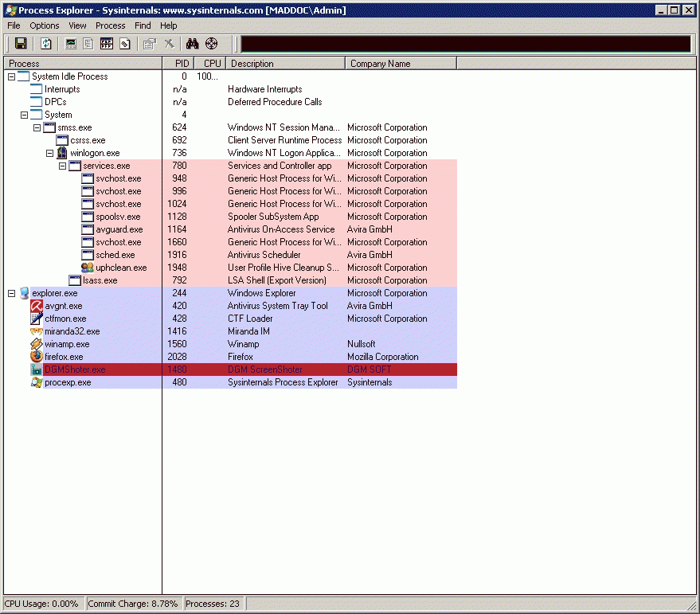The height and width of the screenshot is (614, 700).
Task: Click the Find Window's Process crosshair icon
Action: [211, 43]
